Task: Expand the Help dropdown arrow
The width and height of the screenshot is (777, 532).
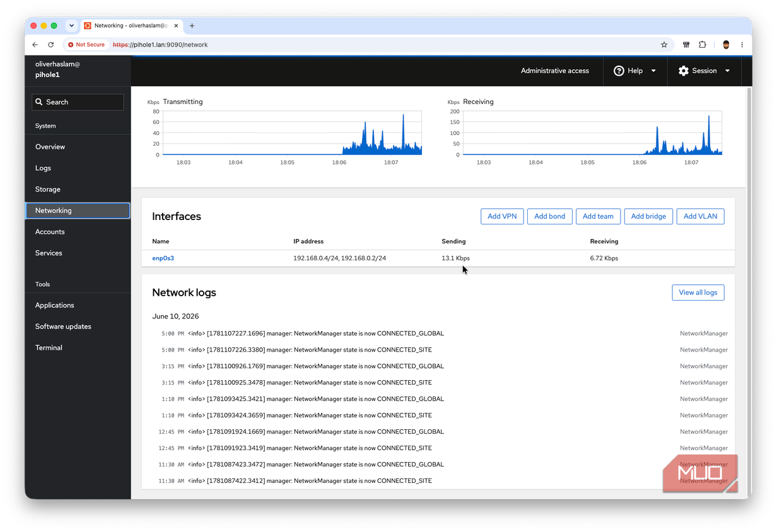Action: [x=653, y=71]
